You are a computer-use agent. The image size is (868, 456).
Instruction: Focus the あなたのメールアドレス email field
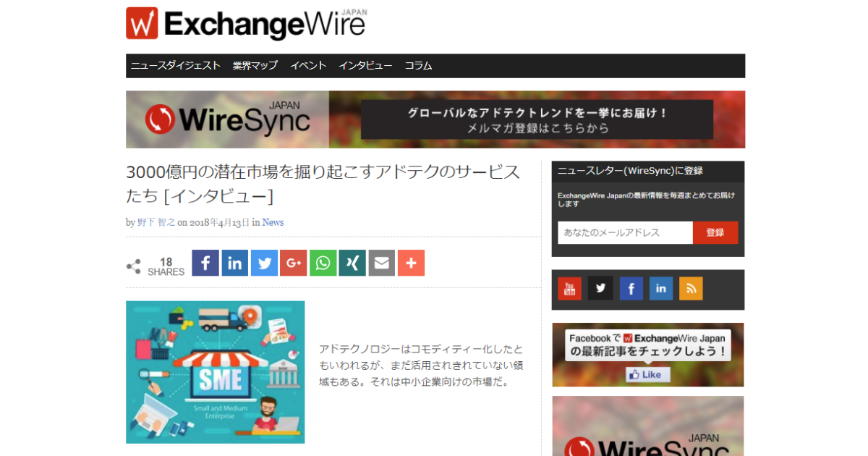coord(625,232)
